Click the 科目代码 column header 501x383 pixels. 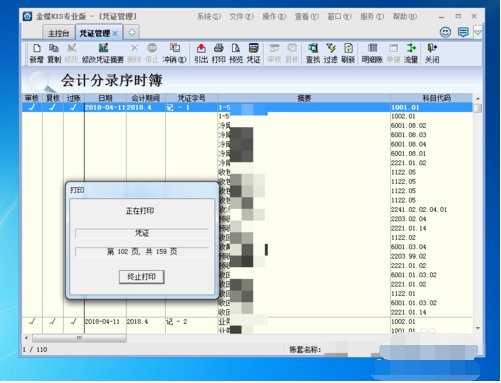437,98
